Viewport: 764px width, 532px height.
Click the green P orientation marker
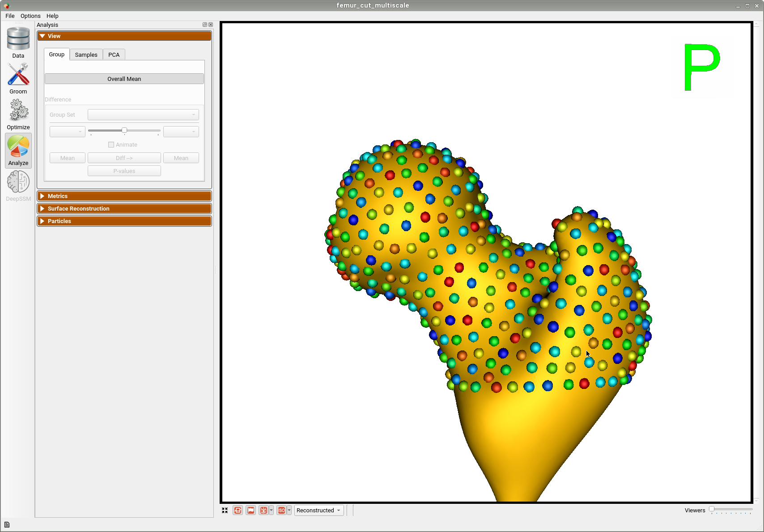pos(702,67)
